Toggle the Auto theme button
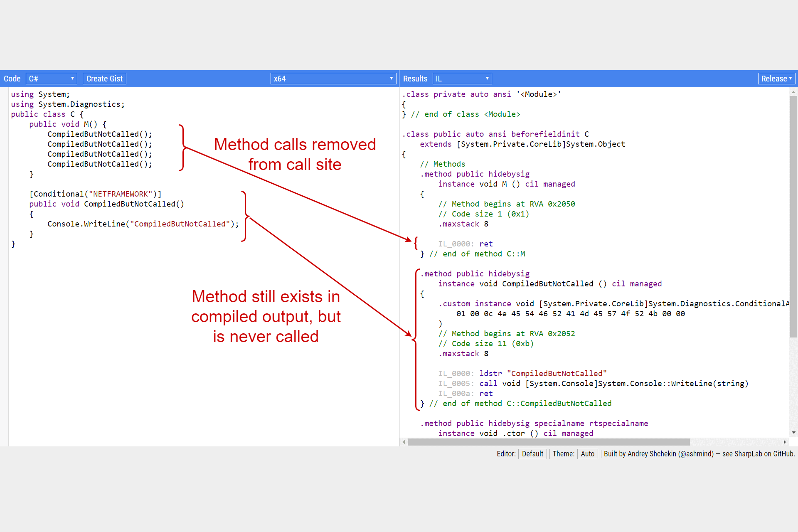 [x=587, y=454]
